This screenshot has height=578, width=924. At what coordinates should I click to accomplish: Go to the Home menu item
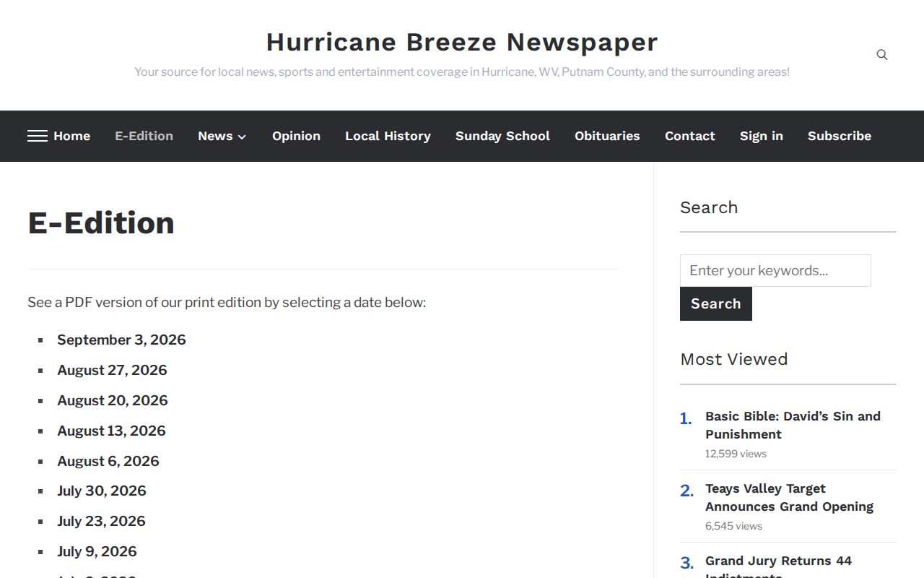71,136
